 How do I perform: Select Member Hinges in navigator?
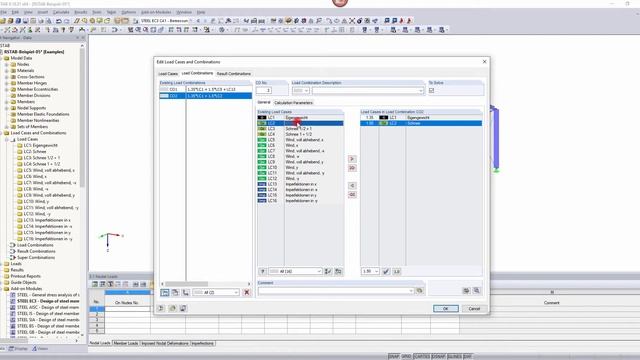(x=32, y=83)
